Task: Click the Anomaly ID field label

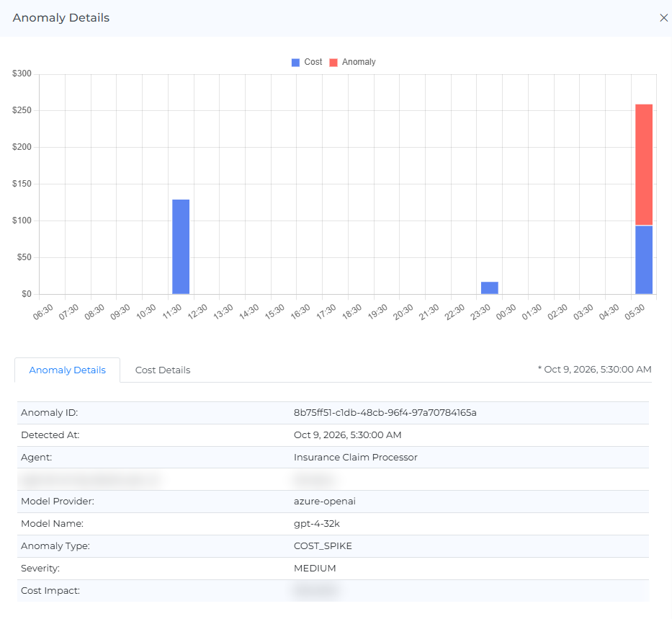Action: [x=49, y=413]
